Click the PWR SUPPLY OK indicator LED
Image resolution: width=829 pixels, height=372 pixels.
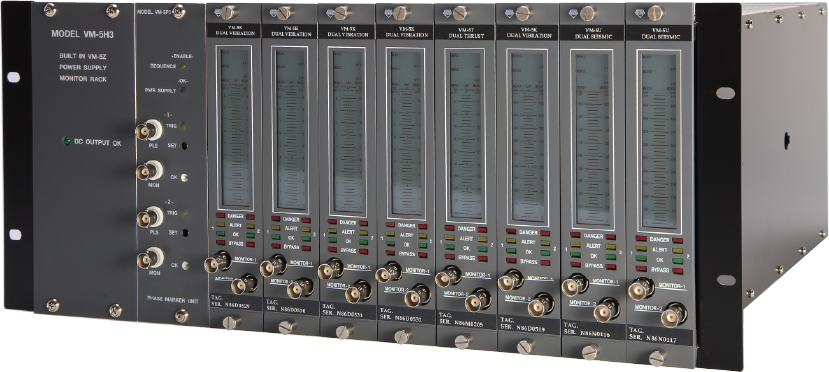[x=183, y=90]
